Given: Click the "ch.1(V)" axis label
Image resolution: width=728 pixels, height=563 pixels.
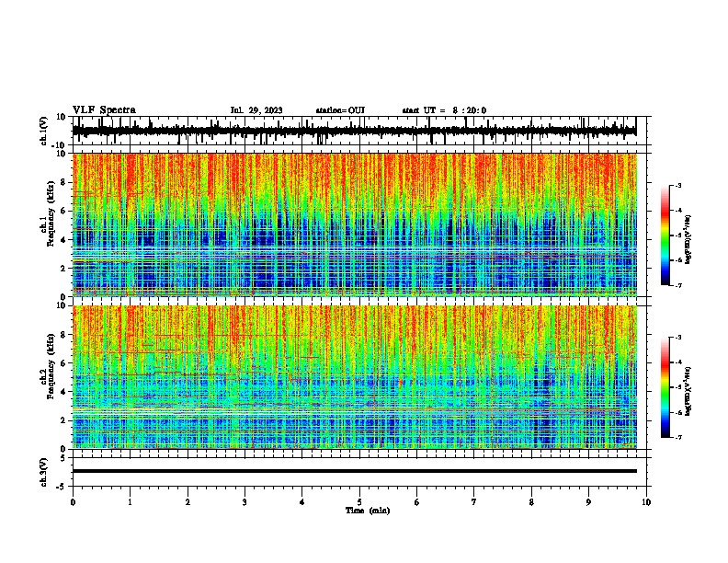Looking at the screenshot, I should point(44,131).
